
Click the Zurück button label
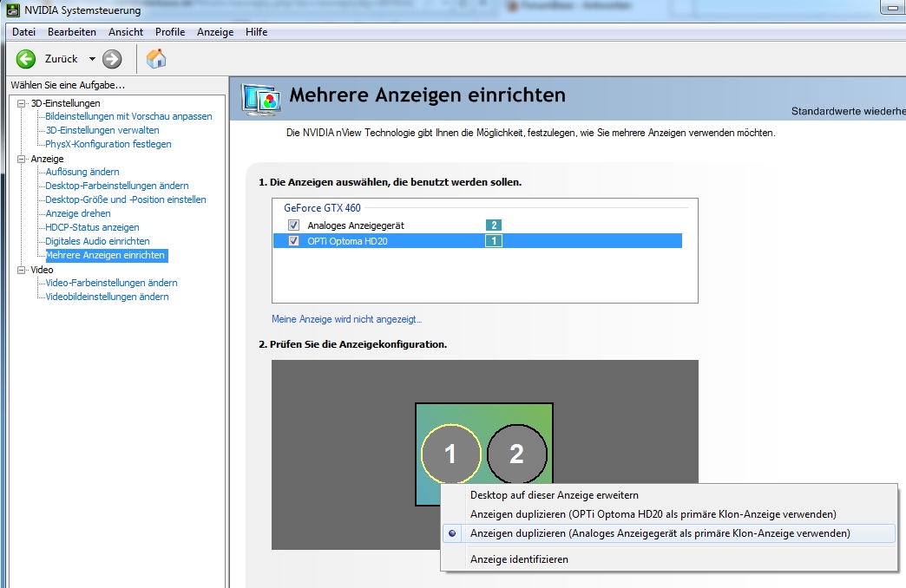coord(62,59)
